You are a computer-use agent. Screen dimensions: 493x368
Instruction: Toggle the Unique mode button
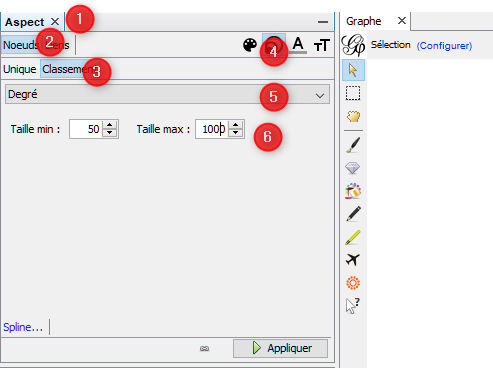click(x=20, y=69)
